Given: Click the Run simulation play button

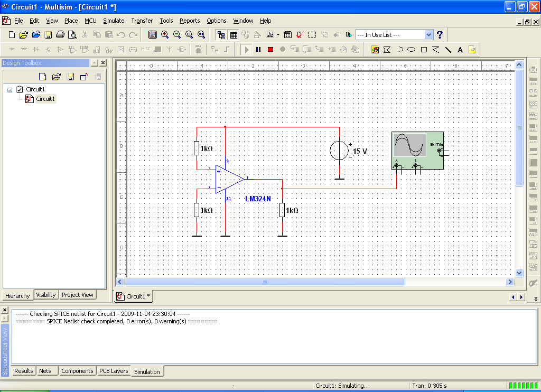Looking at the screenshot, I should pos(246,50).
